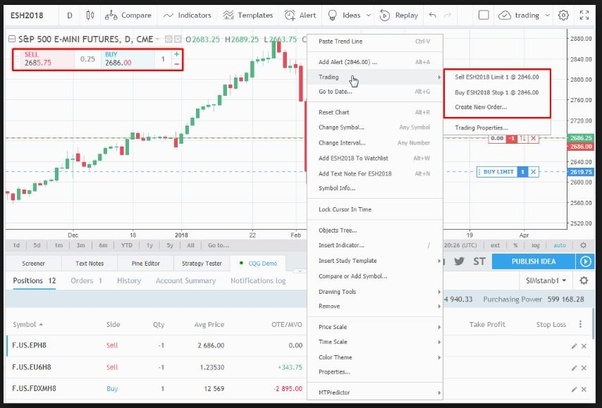Viewport: 602px width, 408px height.
Task: Switch to the Orders tab
Action: point(86,281)
